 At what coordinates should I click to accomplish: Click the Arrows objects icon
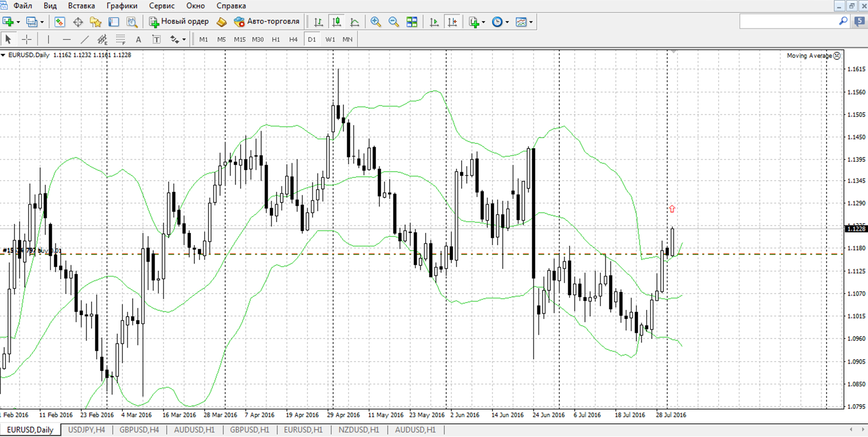(174, 40)
